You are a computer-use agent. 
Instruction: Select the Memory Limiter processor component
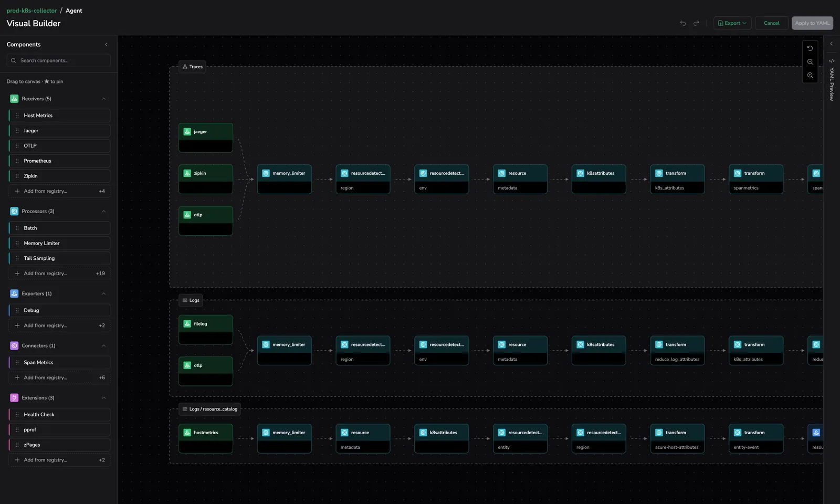59,243
